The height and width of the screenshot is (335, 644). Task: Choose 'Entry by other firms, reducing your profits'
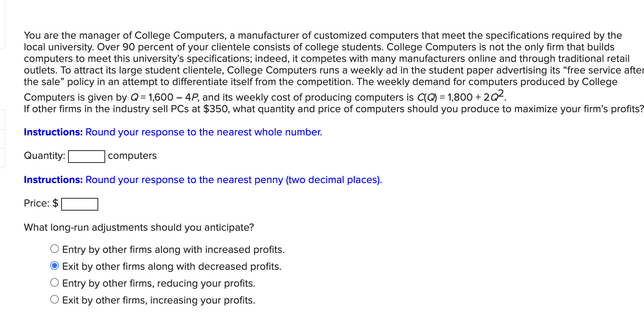[x=55, y=282]
